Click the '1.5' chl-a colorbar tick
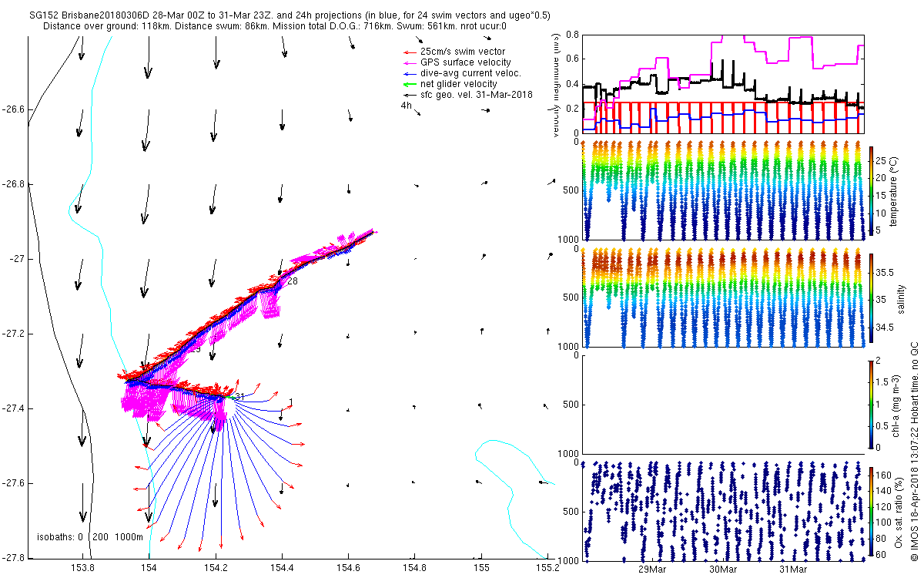924x578 pixels. [x=883, y=381]
